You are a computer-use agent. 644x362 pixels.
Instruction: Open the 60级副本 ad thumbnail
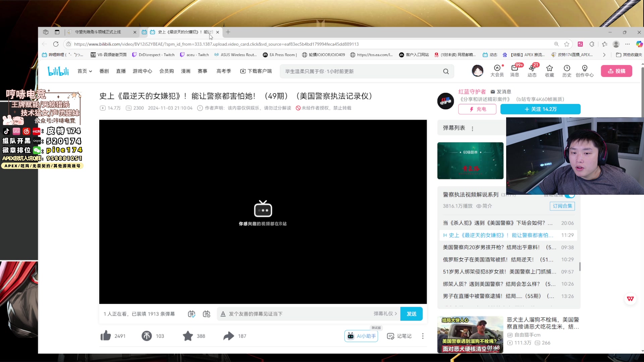(x=470, y=161)
